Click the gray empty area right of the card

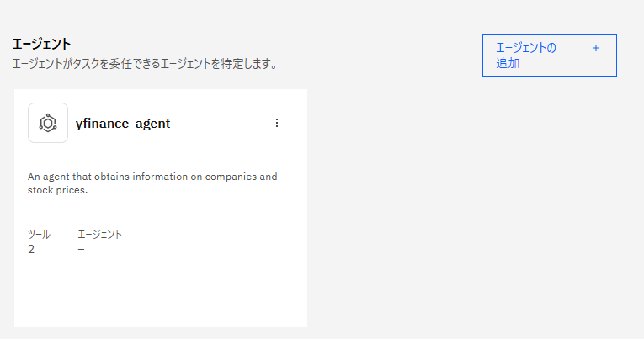point(471,210)
